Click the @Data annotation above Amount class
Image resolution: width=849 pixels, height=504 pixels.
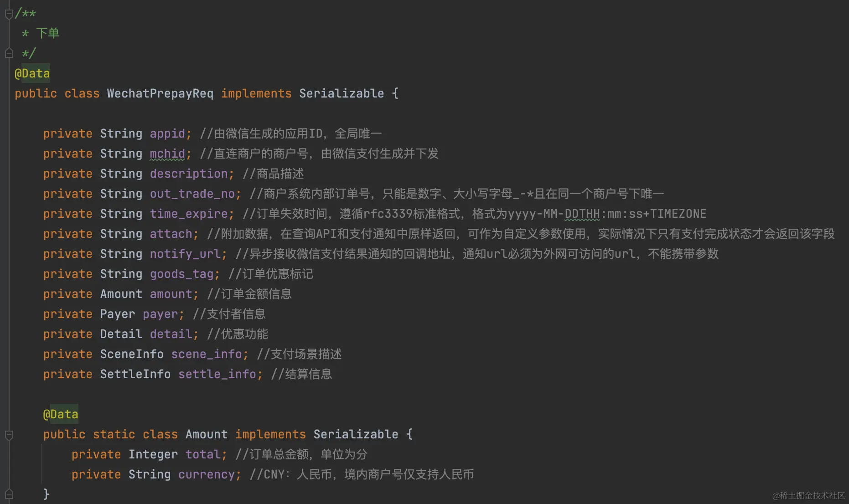(x=61, y=414)
